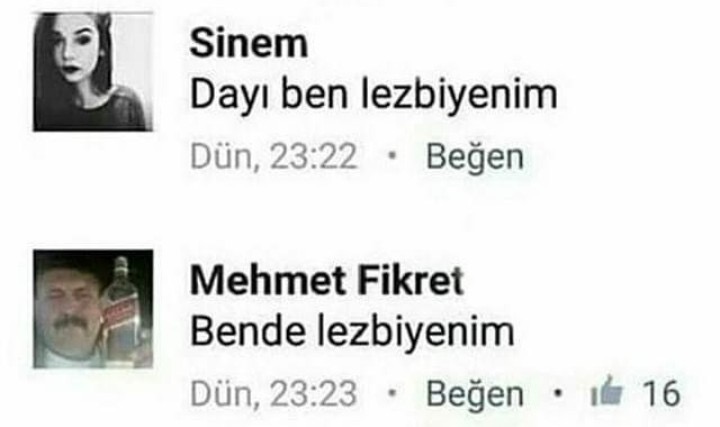The height and width of the screenshot is (427, 720).
Task: Click the dot separator after 23:23
Action: (392, 393)
